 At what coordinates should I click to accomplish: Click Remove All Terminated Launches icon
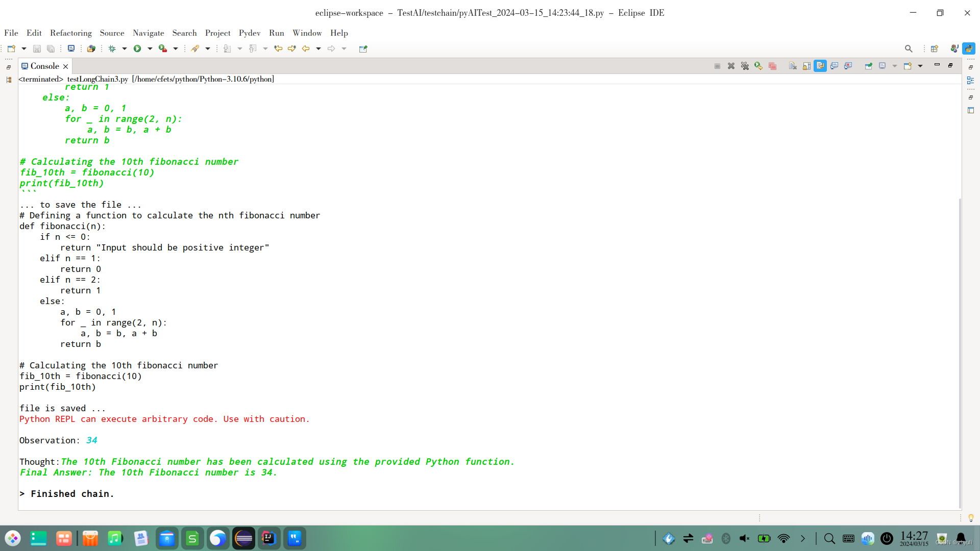(x=745, y=66)
